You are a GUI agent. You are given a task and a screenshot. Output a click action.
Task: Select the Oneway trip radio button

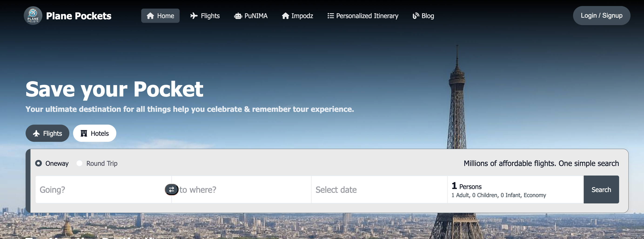pos(39,163)
